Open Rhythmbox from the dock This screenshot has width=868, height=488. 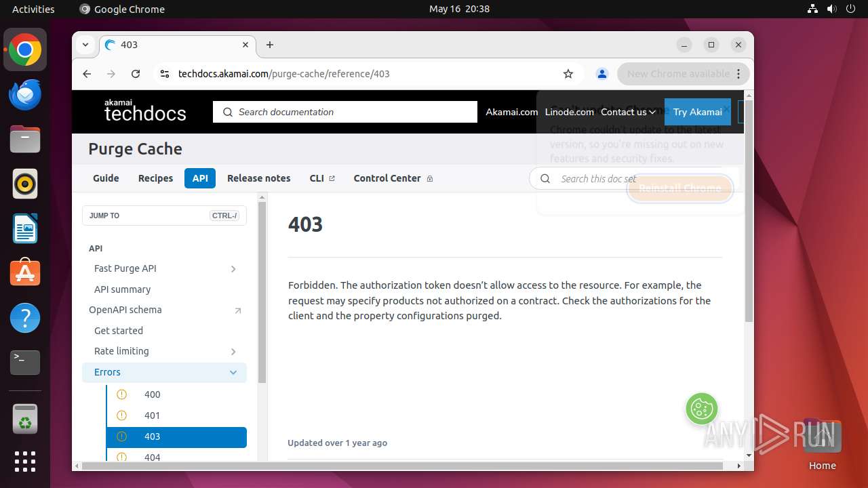point(25,184)
